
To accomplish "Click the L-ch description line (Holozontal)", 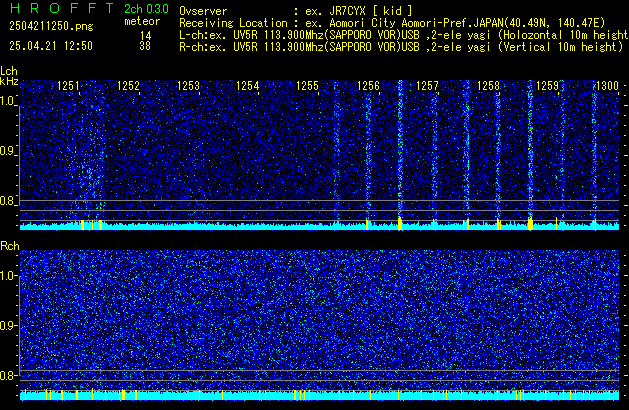I will (404, 35).
